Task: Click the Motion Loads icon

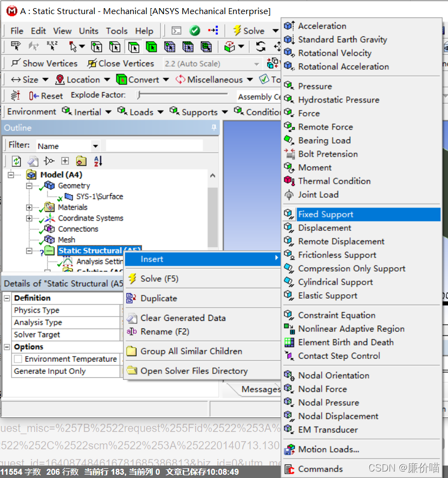Action: [289, 449]
